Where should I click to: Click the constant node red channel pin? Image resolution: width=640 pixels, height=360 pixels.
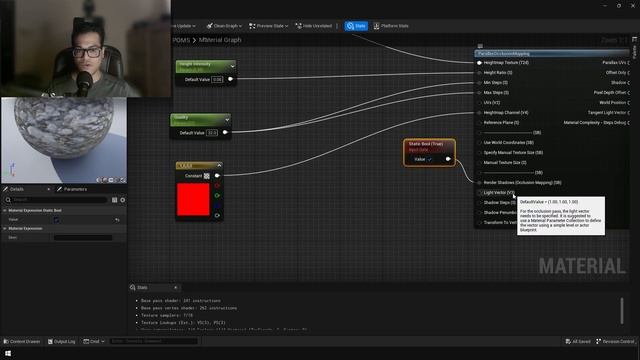coord(217,186)
